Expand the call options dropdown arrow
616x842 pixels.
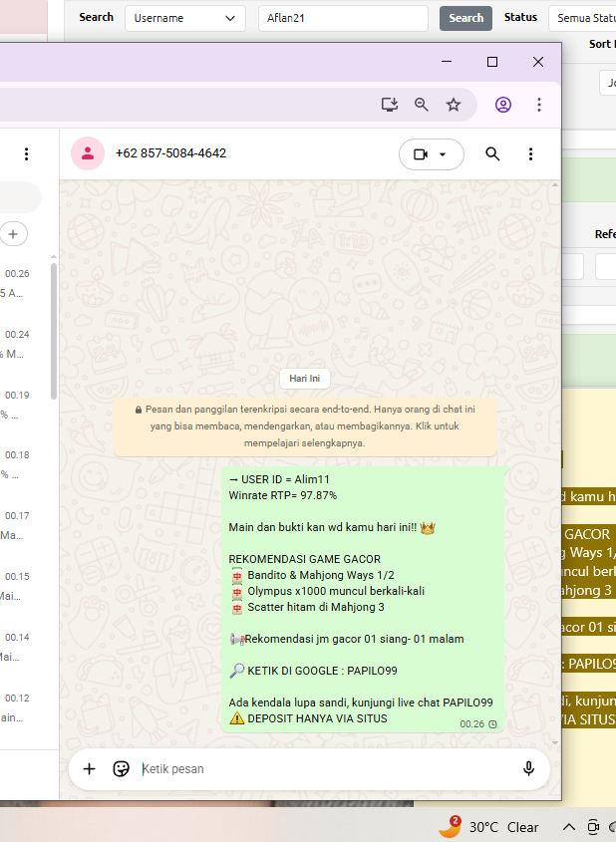(x=443, y=154)
